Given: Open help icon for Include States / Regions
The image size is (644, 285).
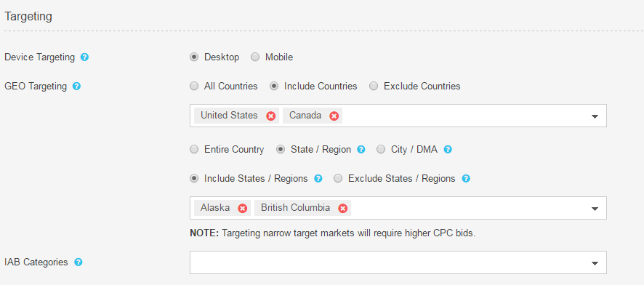Looking at the screenshot, I should (x=318, y=179).
